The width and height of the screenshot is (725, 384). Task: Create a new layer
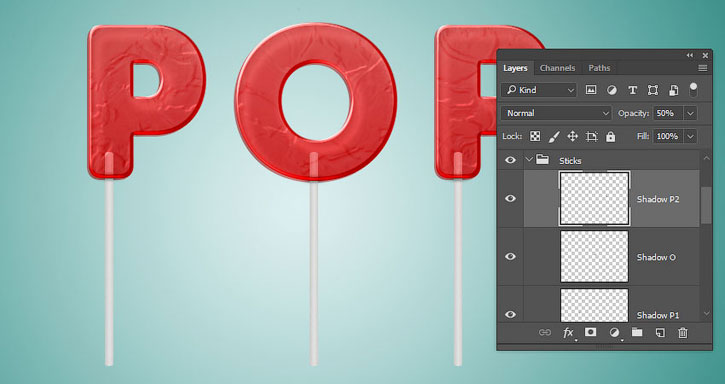660,333
